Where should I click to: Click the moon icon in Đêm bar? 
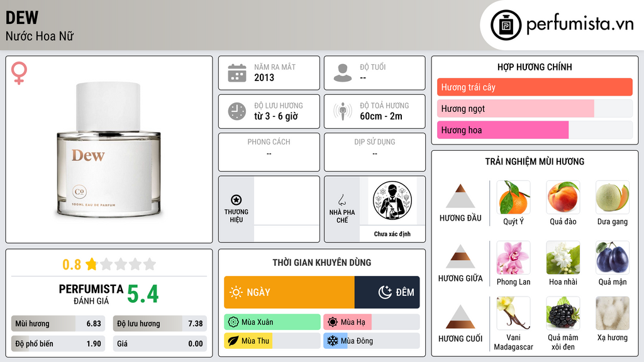click(x=385, y=292)
